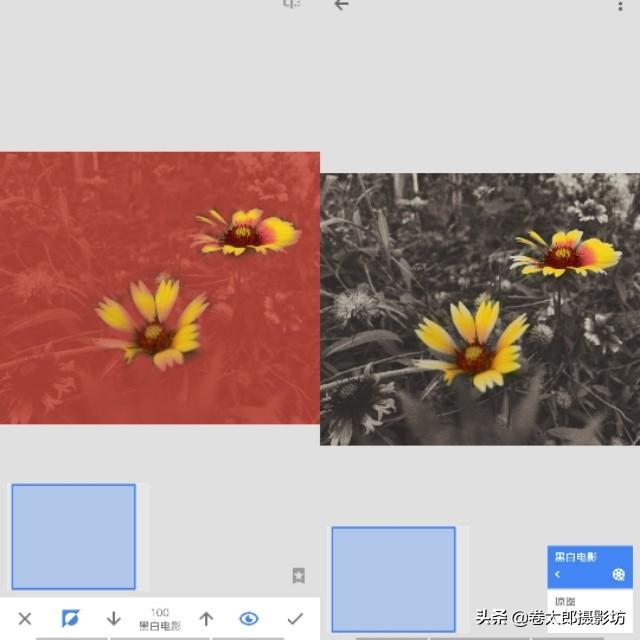The width and height of the screenshot is (640, 640).
Task: Click the 头条 @卷太郎摄影坊 watermark link
Action: point(550,617)
